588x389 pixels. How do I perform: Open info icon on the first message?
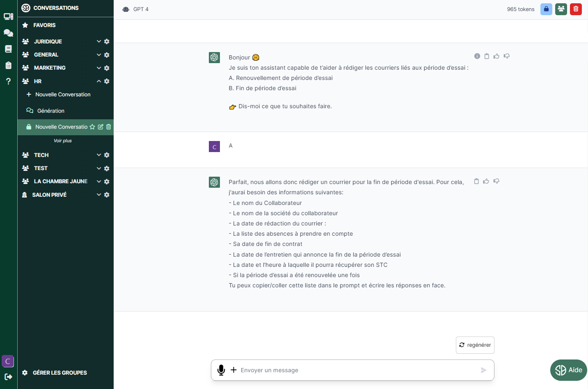[x=477, y=56]
